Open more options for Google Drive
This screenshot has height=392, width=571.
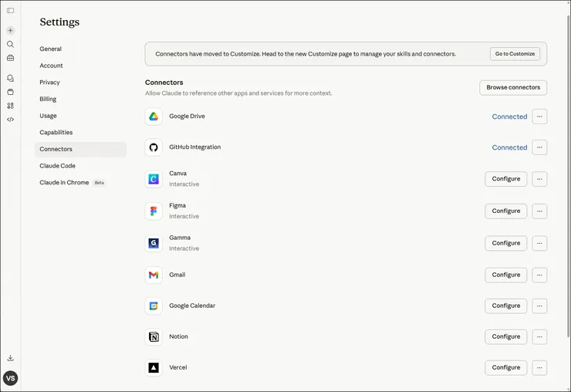pos(539,117)
